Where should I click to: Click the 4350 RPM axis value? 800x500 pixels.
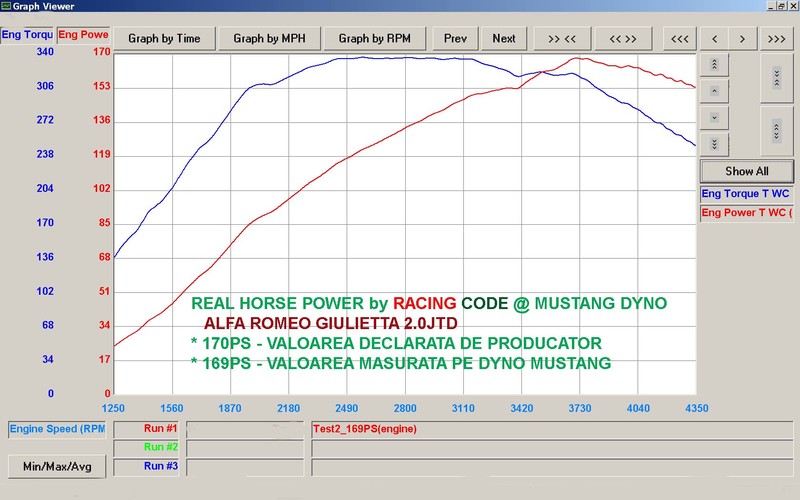tap(696, 408)
